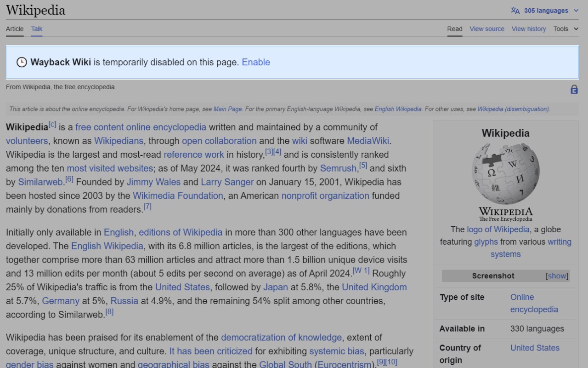Open the most visited websites link
This screenshot has width=588, height=368.
(110, 168)
